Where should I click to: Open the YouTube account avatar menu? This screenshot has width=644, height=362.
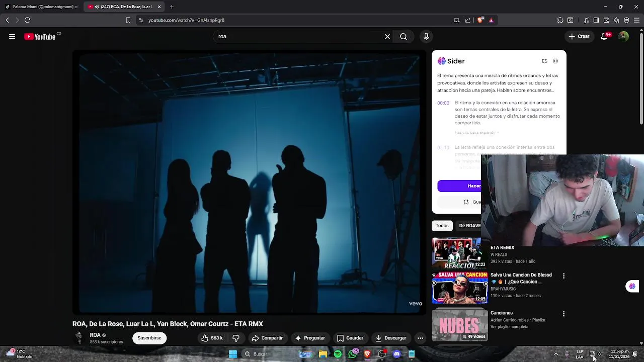coord(623,37)
